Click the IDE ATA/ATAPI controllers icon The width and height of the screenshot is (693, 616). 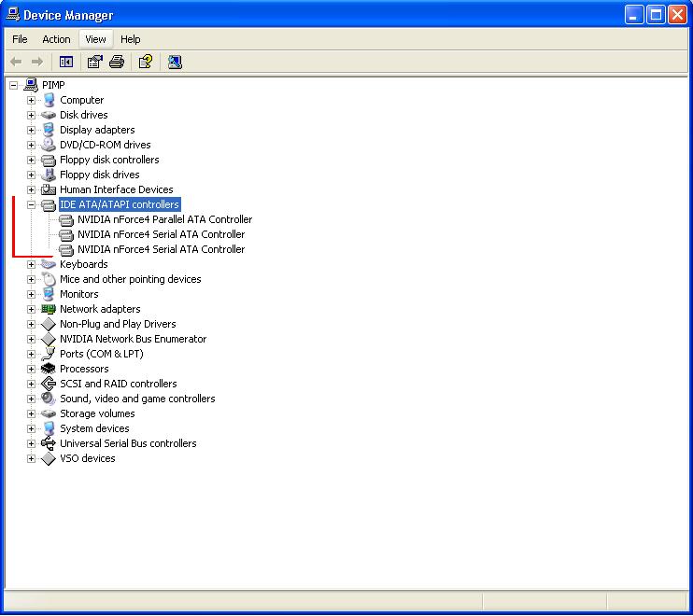point(49,205)
